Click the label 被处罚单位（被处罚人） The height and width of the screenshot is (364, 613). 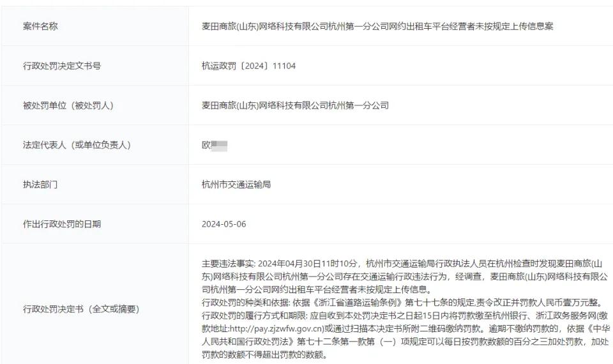(68, 105)
